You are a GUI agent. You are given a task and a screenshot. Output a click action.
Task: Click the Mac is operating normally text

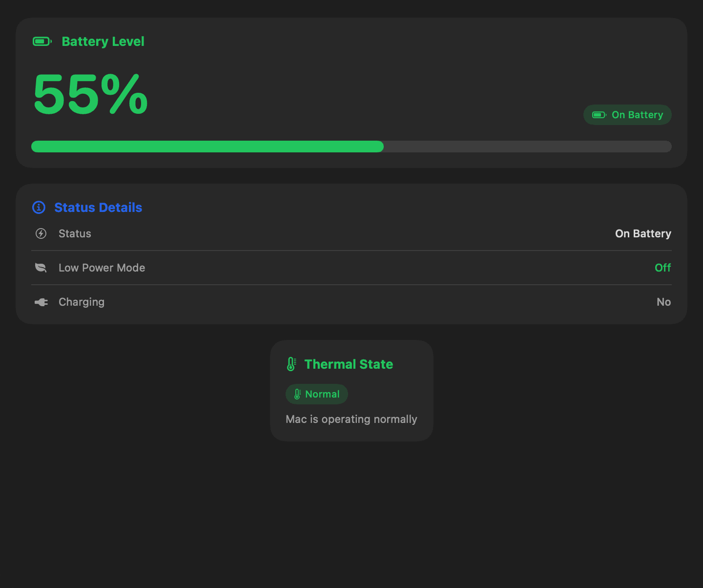pos(351,420)
